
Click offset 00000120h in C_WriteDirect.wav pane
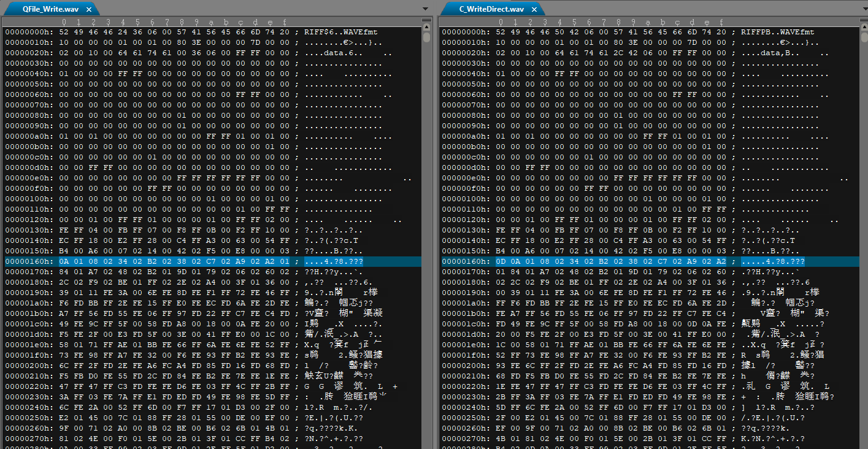(x=467, y=220)
